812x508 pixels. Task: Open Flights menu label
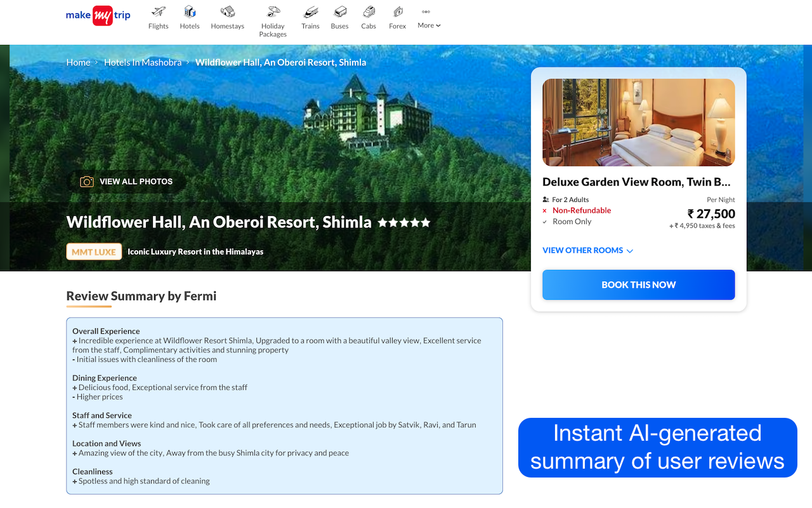pyautogui.click(x=159, y=26)
